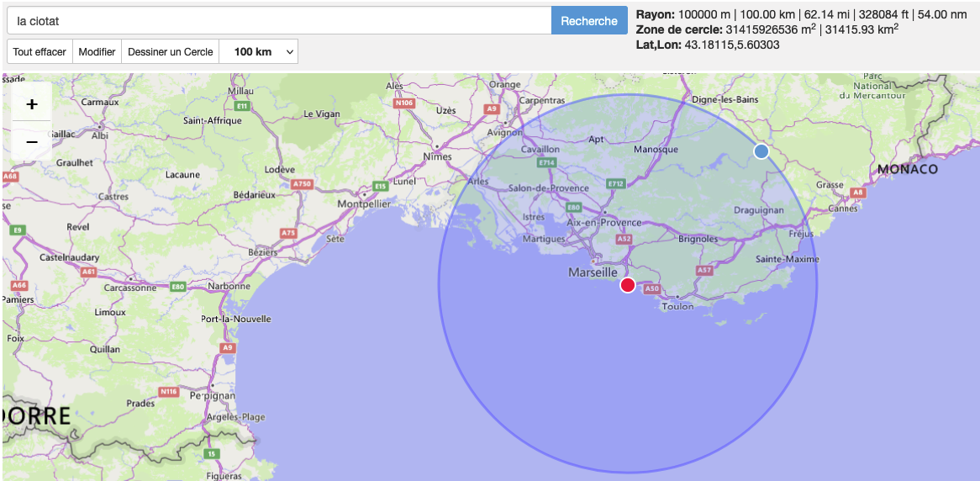Click the Brignoles town label
Image resolution: width=980 pixels, height=481 pixels.
tap(698, 239)
